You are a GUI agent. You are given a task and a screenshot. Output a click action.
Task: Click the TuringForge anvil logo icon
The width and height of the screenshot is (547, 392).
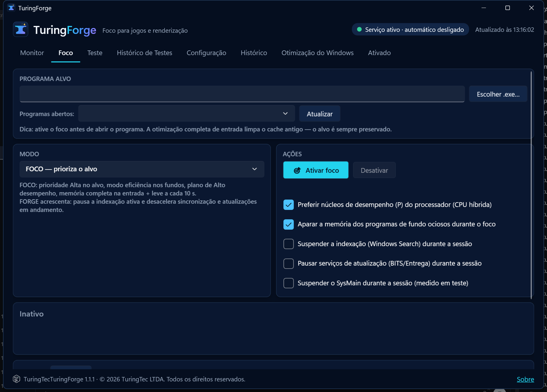click(21, 29)
